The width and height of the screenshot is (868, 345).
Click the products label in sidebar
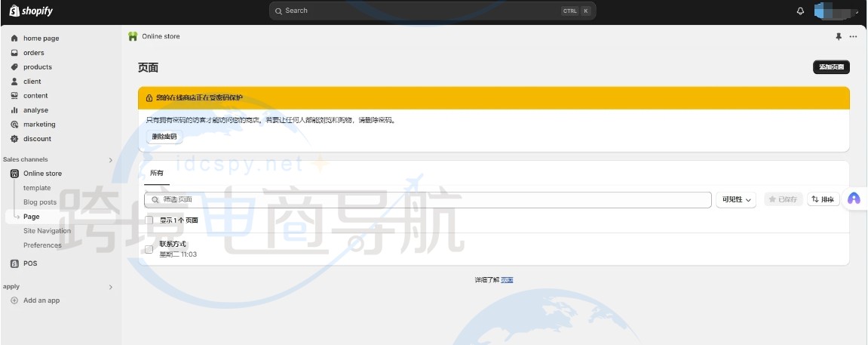pos(38,67)
